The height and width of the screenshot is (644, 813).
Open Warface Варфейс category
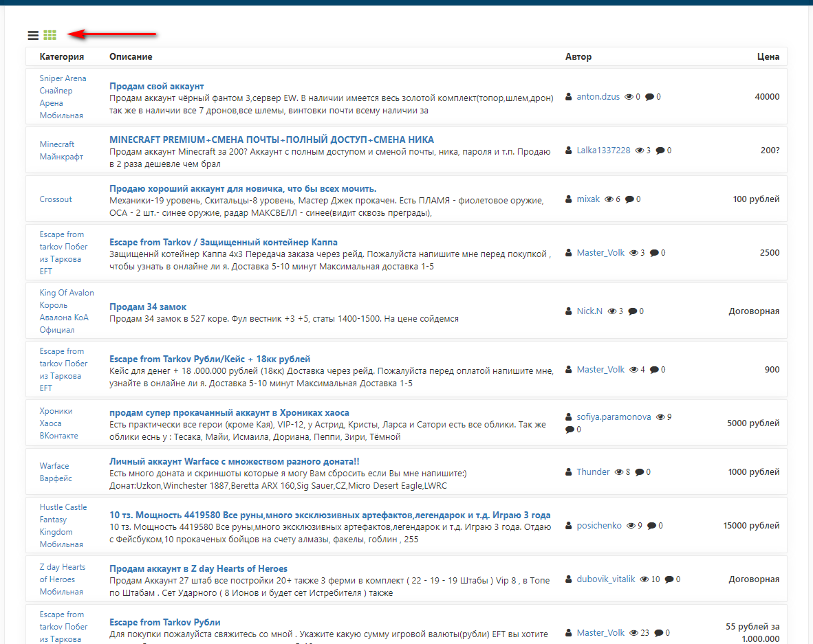click(56, 472)
